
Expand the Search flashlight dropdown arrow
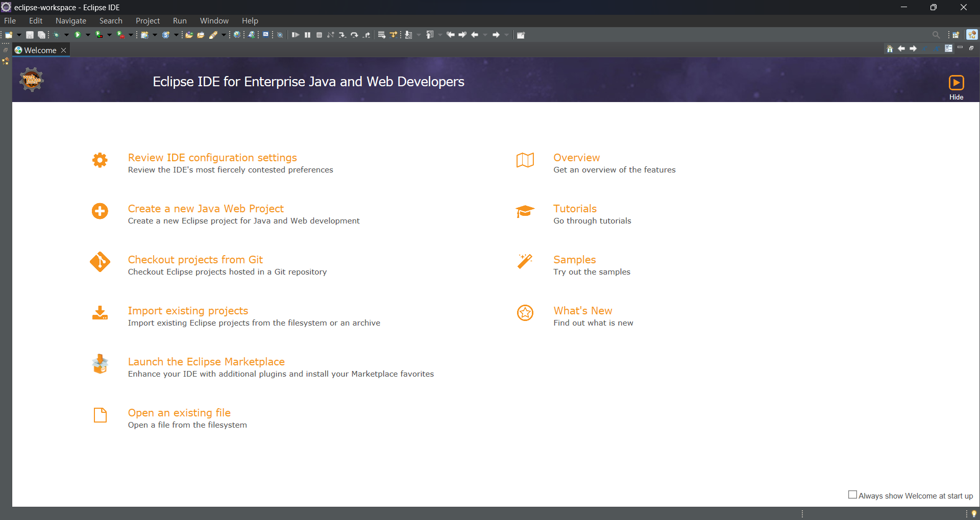point(224,35)
